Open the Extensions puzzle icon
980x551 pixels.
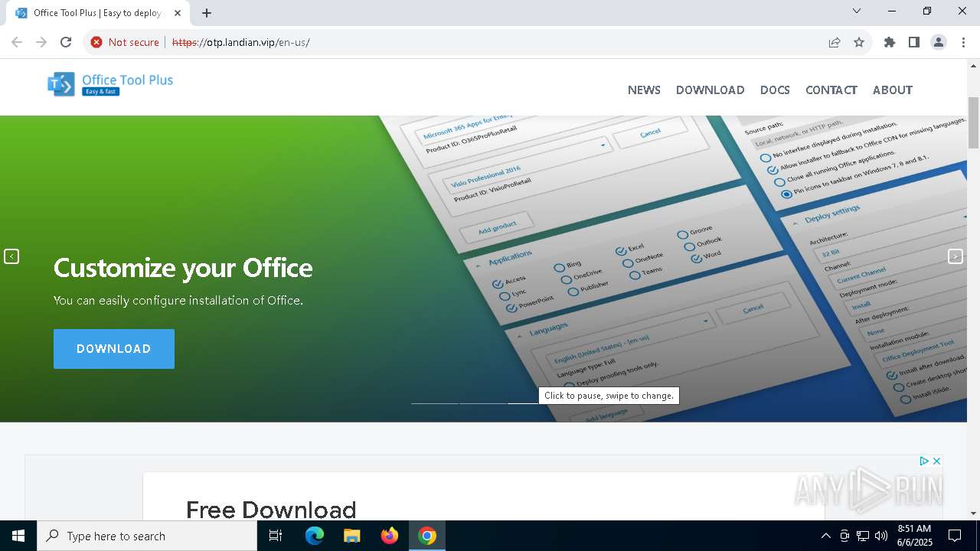[890, 42]
